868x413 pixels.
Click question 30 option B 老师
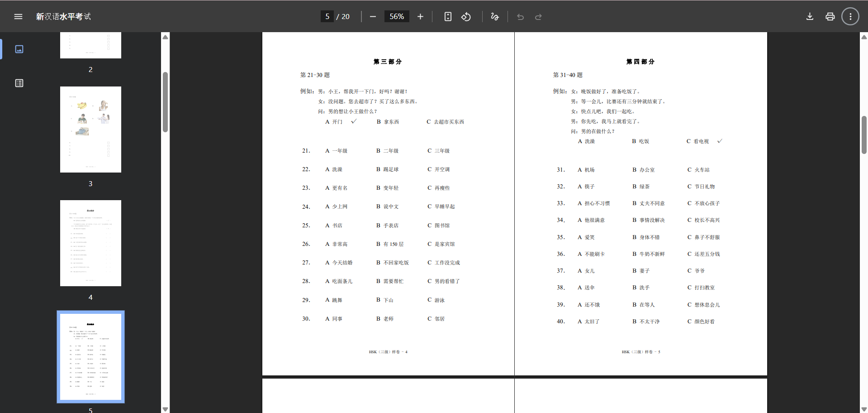click(385, 319)
